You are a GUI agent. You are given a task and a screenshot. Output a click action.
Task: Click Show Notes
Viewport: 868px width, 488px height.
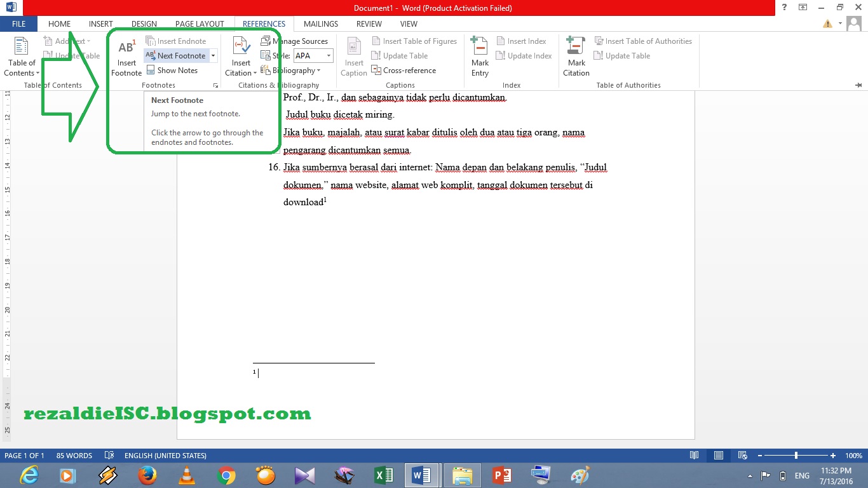[172, 71]
